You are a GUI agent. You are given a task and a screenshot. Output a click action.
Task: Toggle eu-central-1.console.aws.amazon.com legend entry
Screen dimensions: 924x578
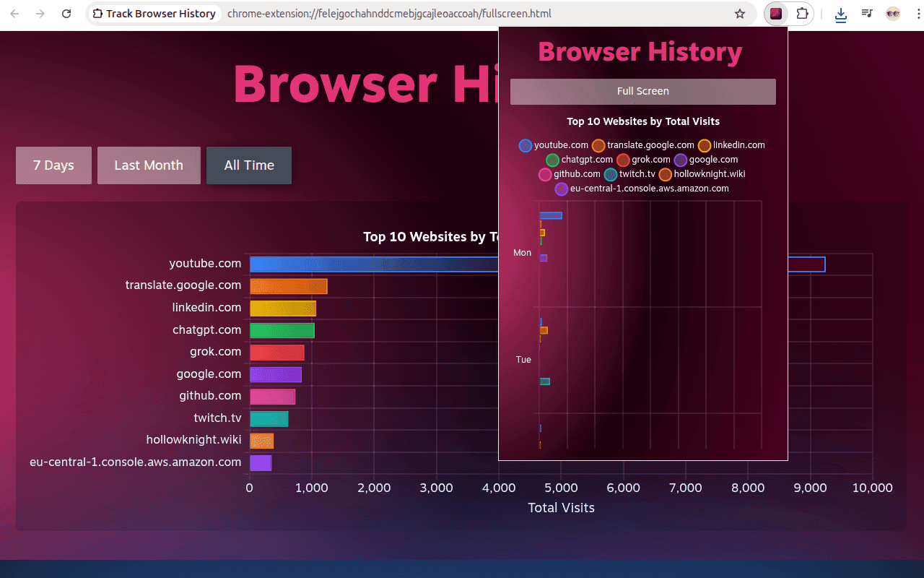point(649,189)
